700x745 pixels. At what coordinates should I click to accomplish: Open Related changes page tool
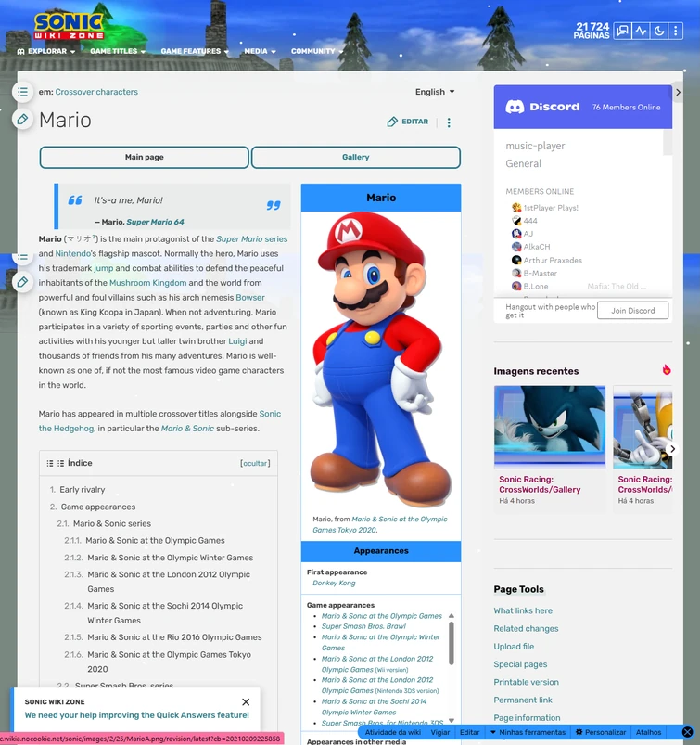click(526, 629)
